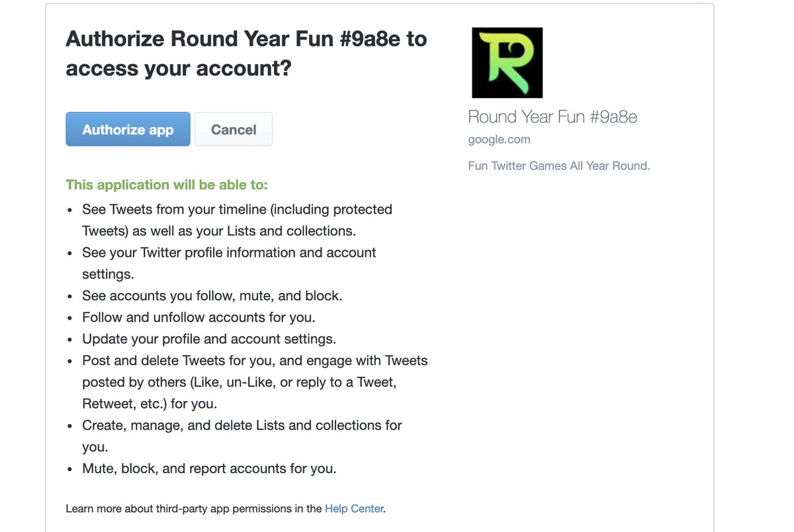Click the 'See your Twitter profile information' permission
The image size is (794, 532).
point(229,263)
